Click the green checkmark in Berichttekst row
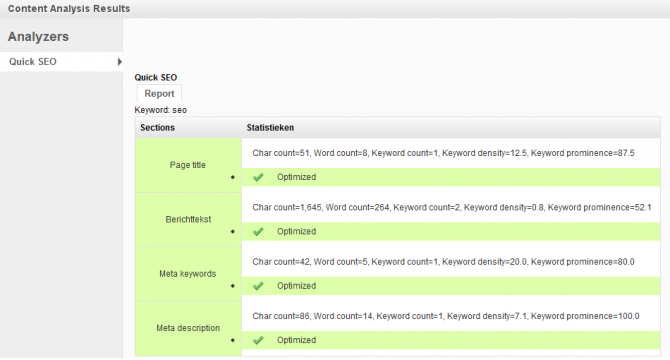 point(258,231)
